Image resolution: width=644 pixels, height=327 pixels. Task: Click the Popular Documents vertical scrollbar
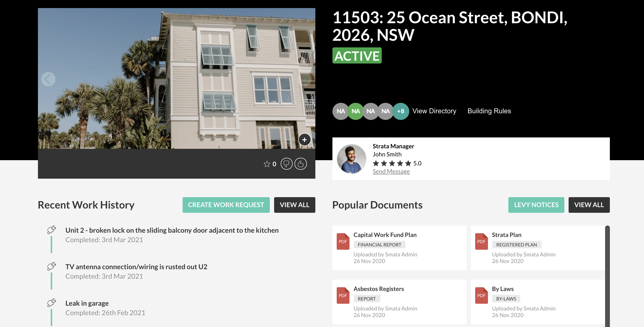607,275
